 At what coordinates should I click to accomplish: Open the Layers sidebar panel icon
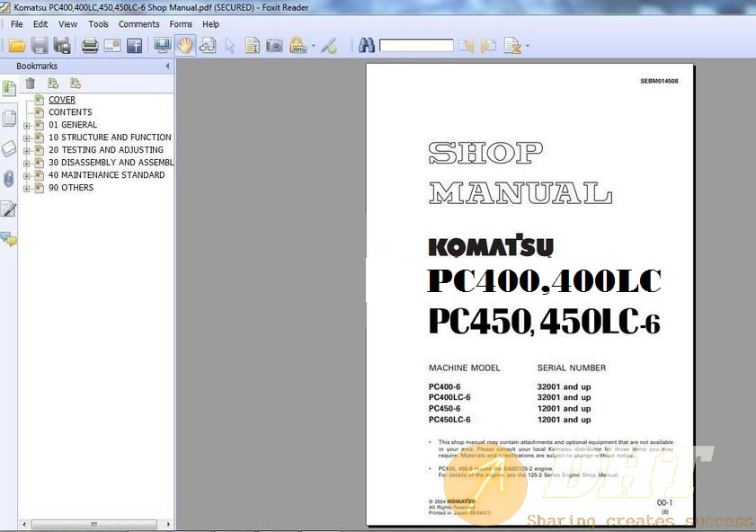click(x=9, y=148)
